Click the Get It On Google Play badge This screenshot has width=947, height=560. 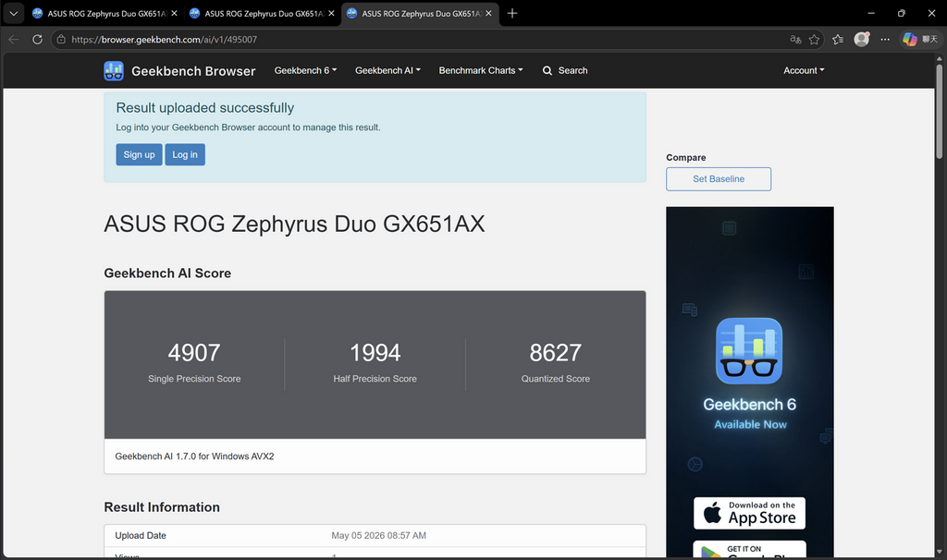pyautogui.click(x=749, y=549)
